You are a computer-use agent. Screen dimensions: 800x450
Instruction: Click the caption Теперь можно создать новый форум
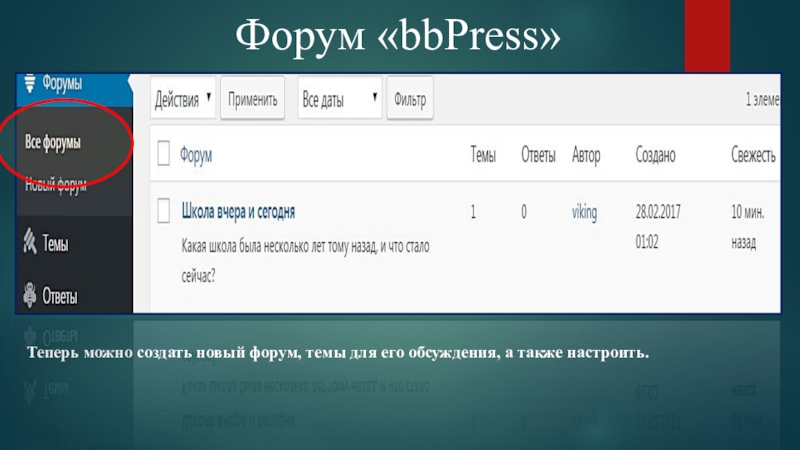click(x=338, y=353)
